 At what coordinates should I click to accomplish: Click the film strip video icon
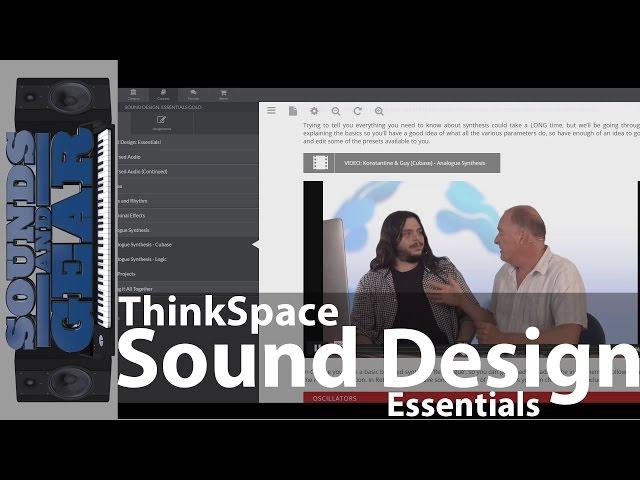[x=319, y=163]
